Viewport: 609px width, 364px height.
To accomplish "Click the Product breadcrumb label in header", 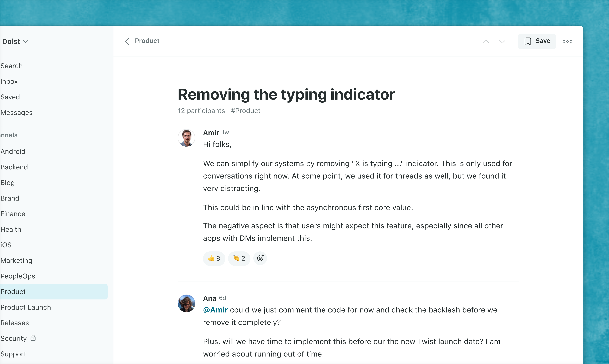I will click(x=147, y=41).
